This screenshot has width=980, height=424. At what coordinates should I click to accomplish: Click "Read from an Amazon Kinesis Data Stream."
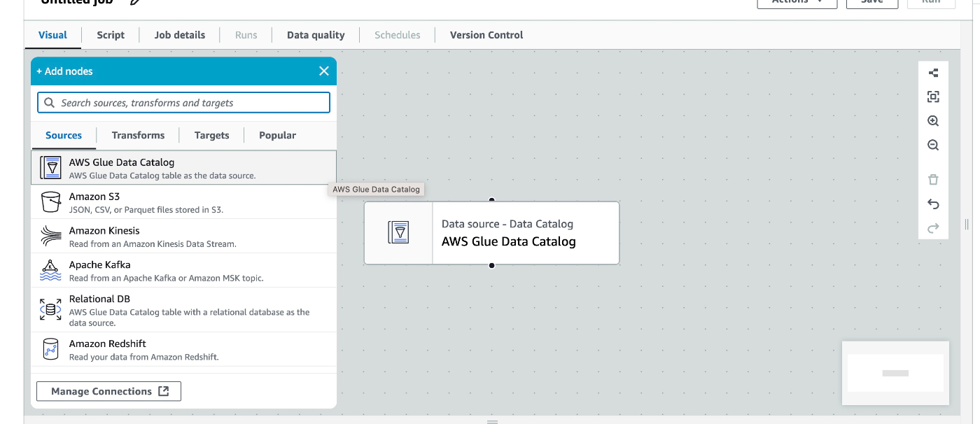153,243
